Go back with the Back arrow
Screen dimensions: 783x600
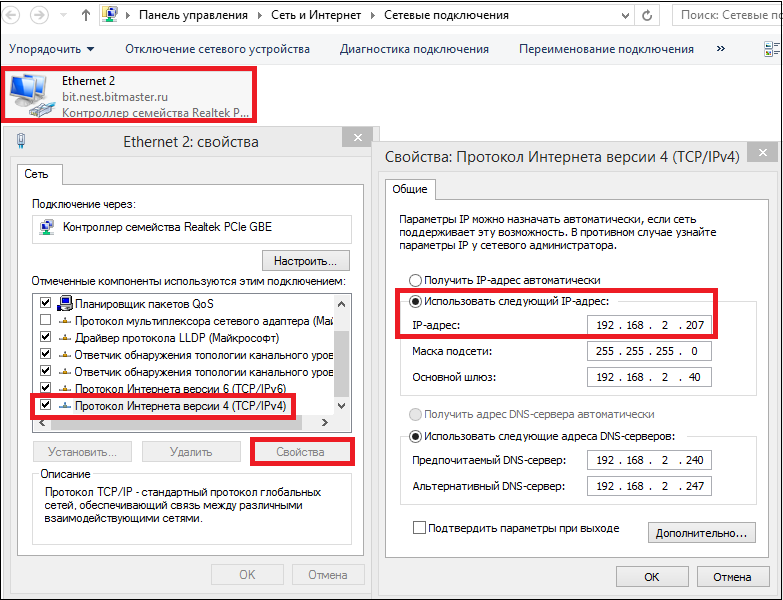[x=11, y=15]
